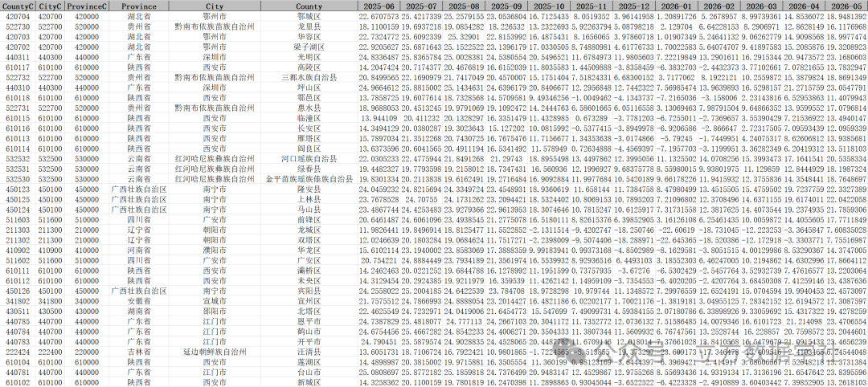Select the 2026-02 column header

(719, 6)
